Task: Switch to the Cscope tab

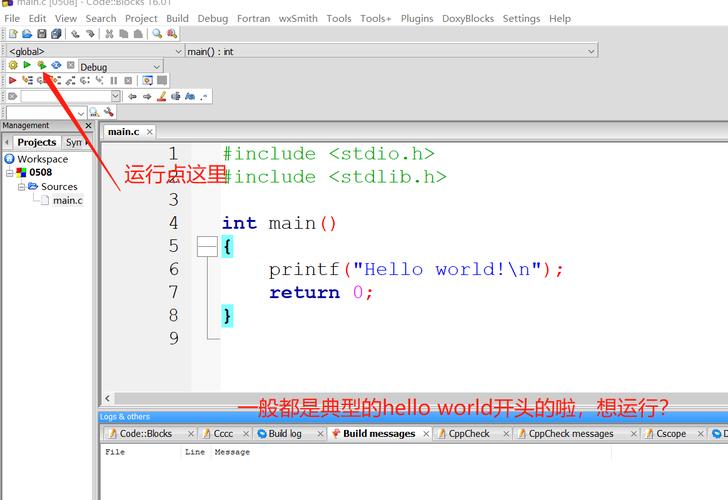Action: (671, 434)
